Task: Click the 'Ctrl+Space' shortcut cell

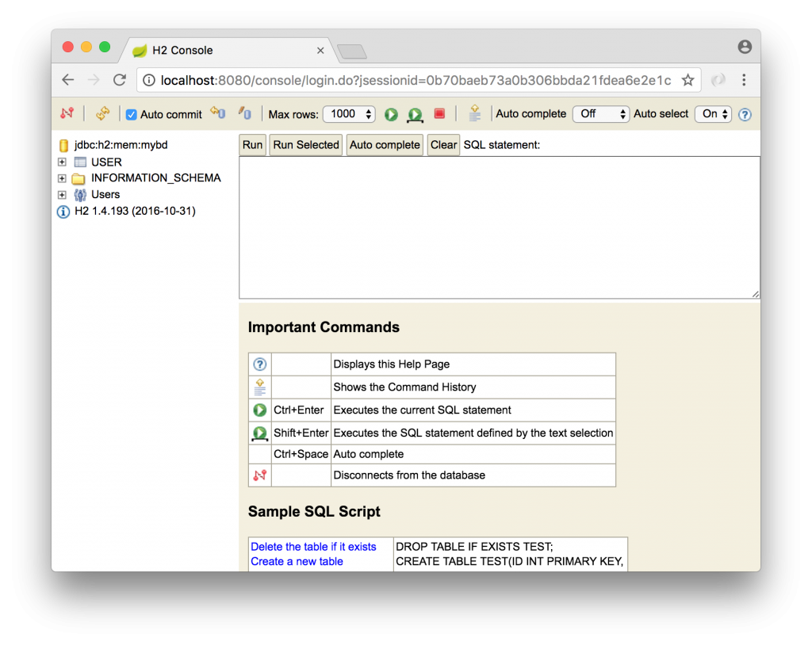Action: point(301,454)
